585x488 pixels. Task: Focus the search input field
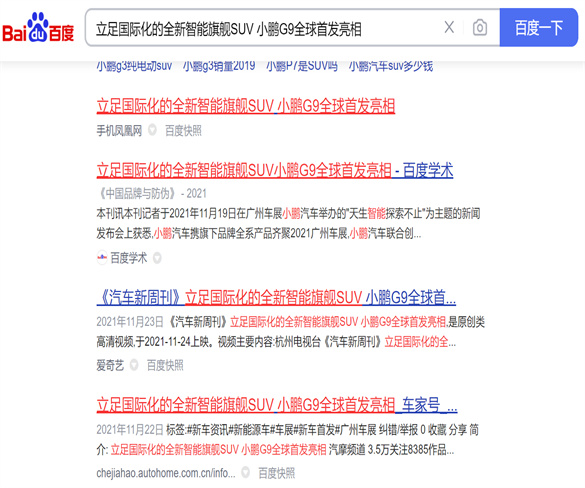point(265,28)
